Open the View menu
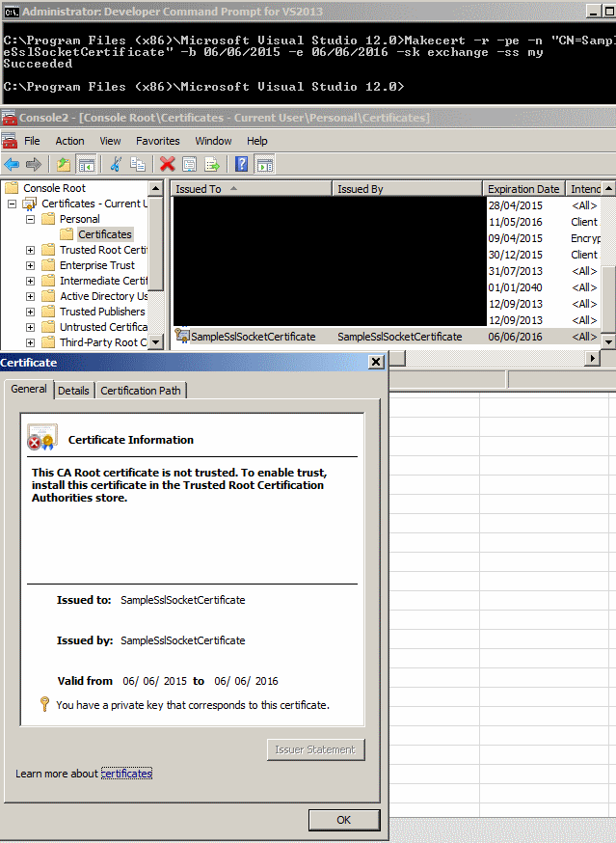The height and width of the screenshot is (843, 616). tap(110, 141)
